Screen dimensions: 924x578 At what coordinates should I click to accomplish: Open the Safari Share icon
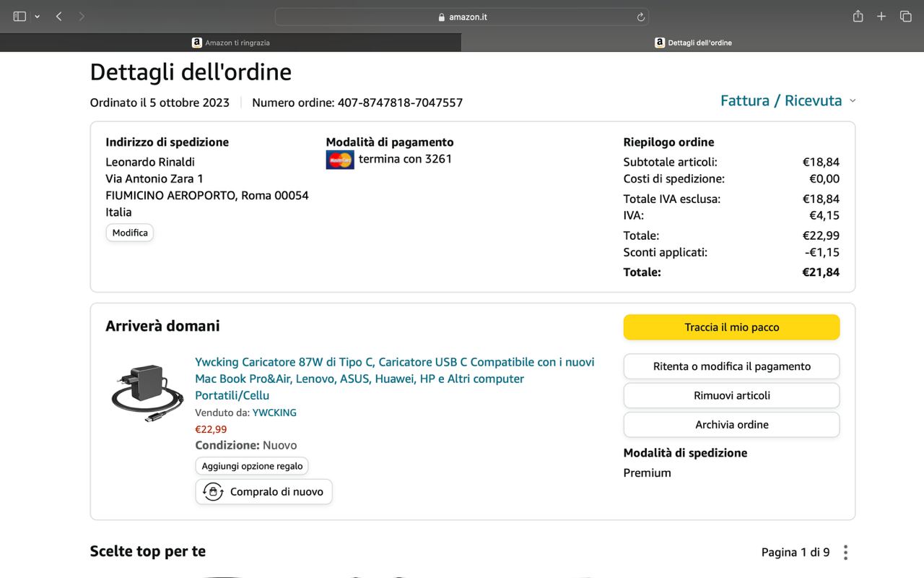tap(858, 16)
